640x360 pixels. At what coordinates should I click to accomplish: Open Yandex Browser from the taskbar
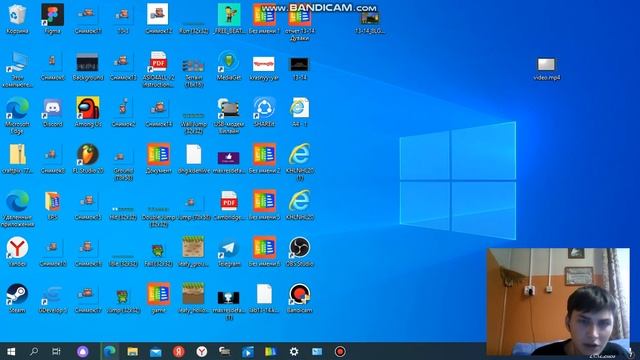coord(202,351)
